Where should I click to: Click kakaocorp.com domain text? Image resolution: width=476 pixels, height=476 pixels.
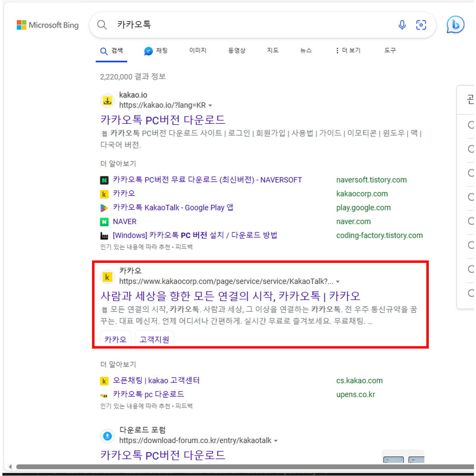point(362,194)
